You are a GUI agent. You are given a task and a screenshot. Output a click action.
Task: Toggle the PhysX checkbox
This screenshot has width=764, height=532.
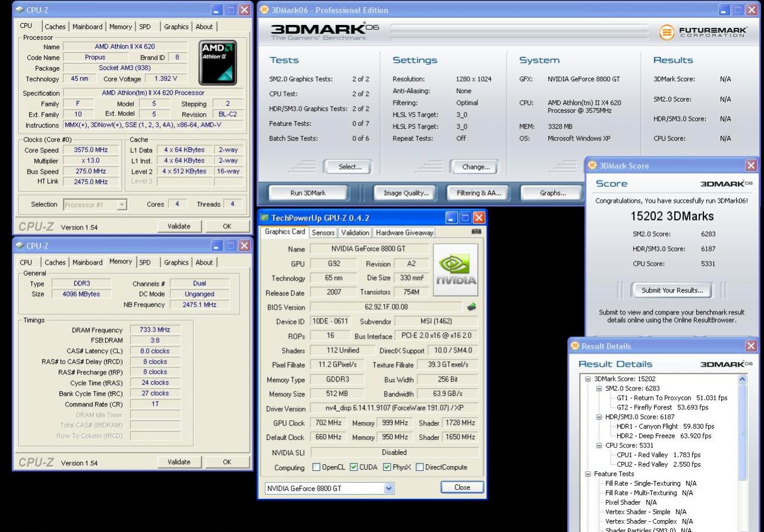(x=387, y=467)
